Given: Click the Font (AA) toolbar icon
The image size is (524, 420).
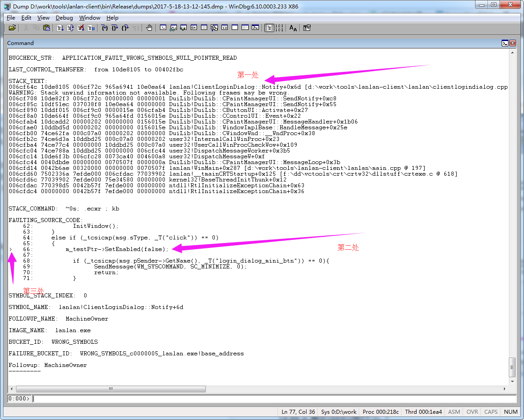Looking at the screenshot, I should 293,28.
